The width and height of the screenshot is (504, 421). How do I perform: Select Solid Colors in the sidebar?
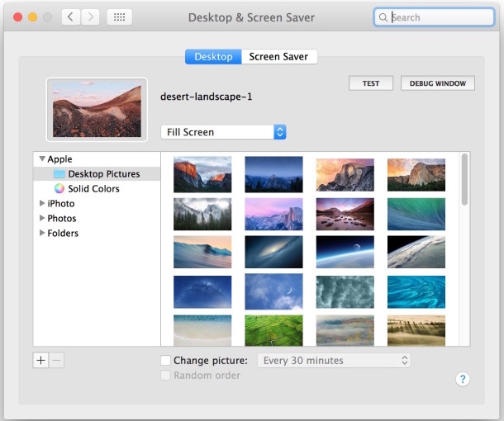click(97, 188)
